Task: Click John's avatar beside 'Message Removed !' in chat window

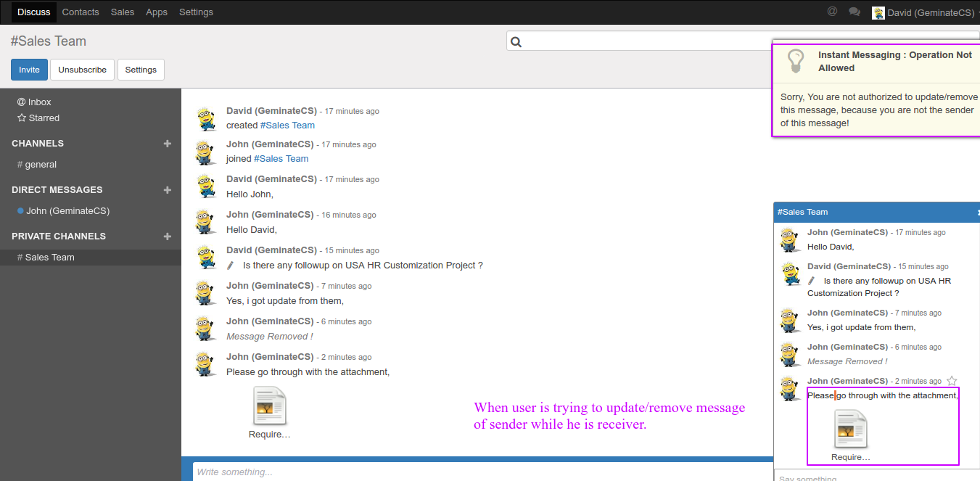Action: (x=790, y=354)
